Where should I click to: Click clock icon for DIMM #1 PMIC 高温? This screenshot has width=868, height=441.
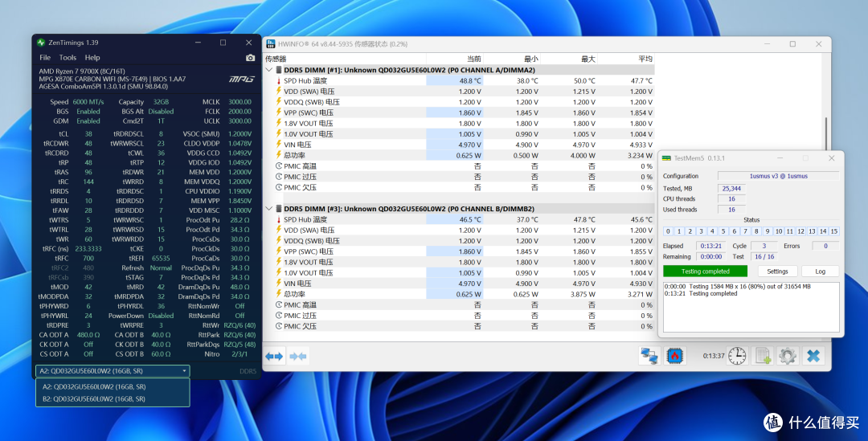(x=278, y=166)
